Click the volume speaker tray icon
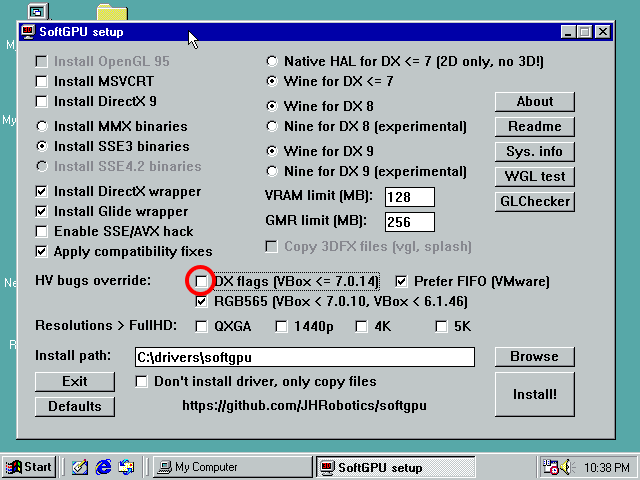Screen dimensions: 640x480 point(567,467)
